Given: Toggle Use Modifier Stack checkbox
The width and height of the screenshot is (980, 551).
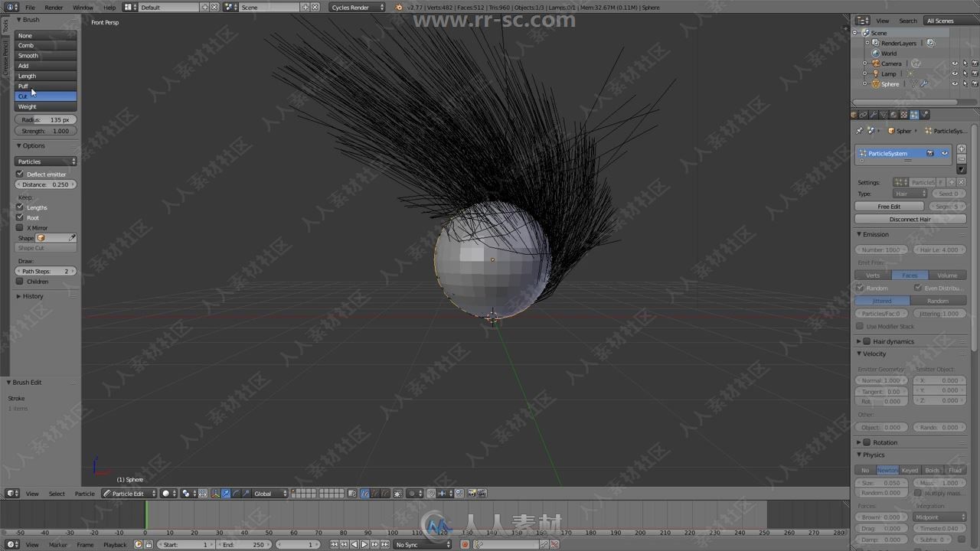Looking at the screenshot, I should [x=860, y=327].
